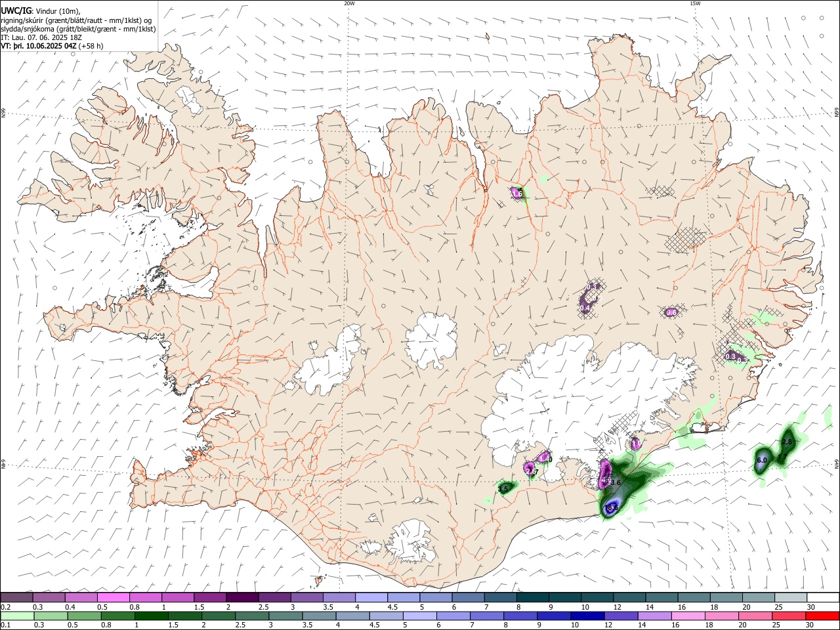This screenshot has width=840, height=630.
Task: Click the '6.0' precipitation value offshore
Action: [x=762, y=461]
